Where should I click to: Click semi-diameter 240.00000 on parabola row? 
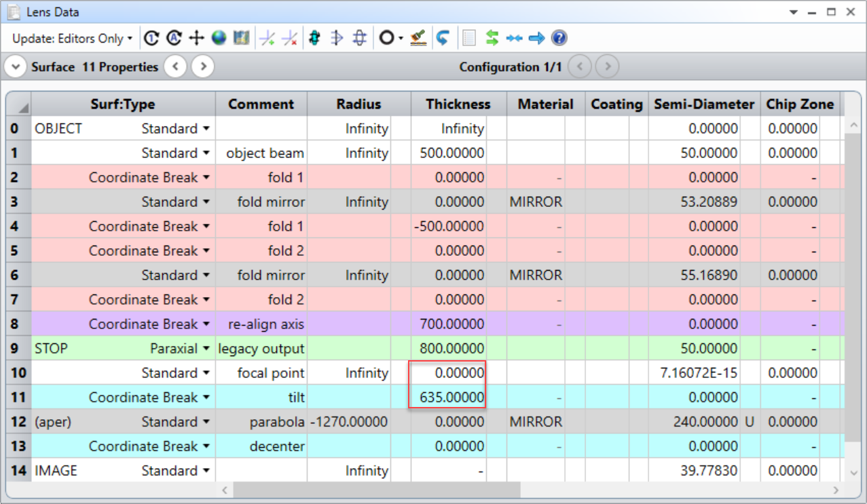tap(695, 422)
